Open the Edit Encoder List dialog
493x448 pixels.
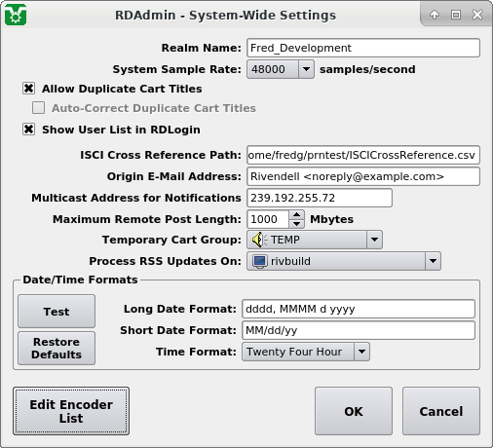(71, 411)
